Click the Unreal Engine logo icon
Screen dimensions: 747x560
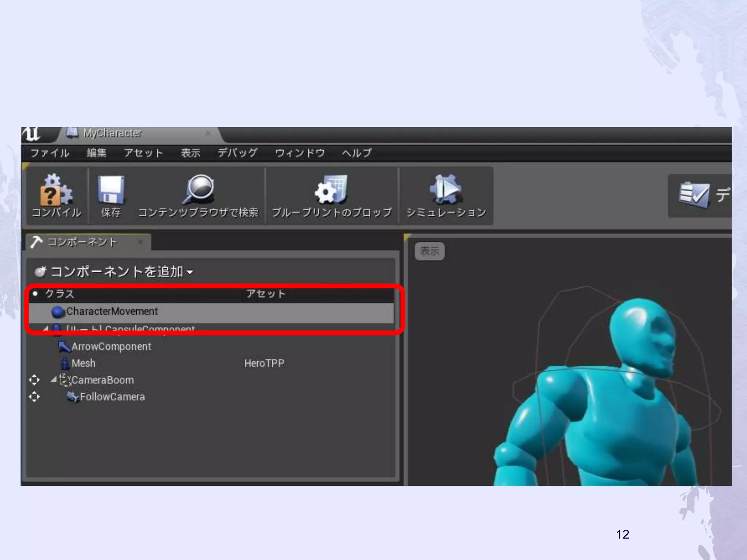point(32,134)
